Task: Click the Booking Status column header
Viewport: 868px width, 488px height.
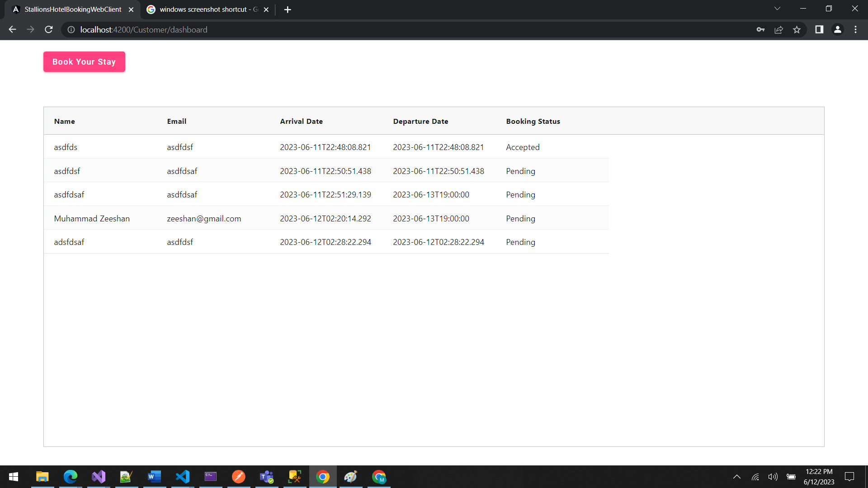Action: point(533,121)
